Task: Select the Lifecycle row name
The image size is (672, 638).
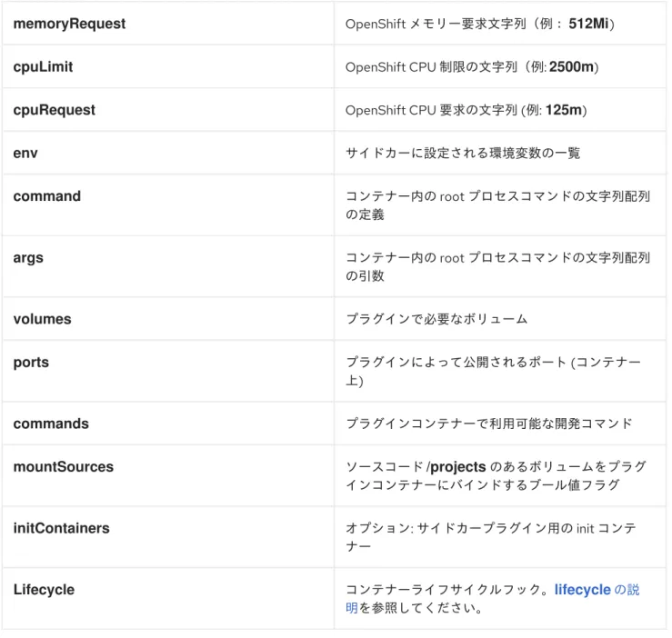Action: (44, 590)
